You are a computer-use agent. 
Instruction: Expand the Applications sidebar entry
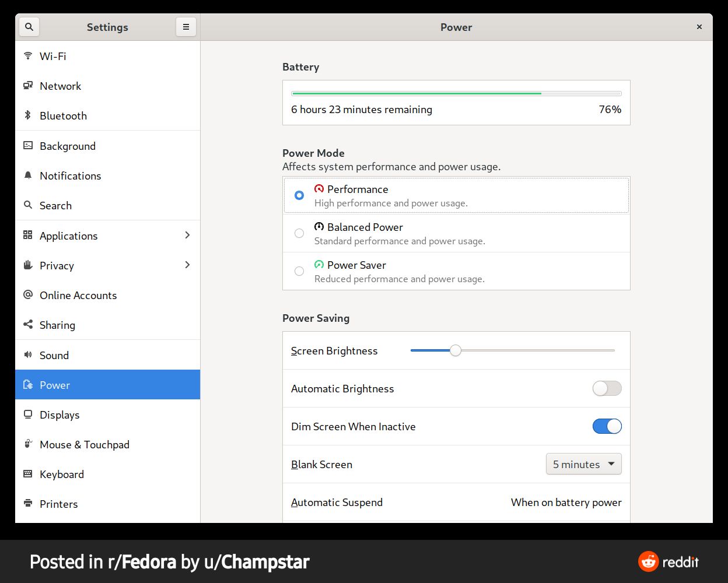187,236
